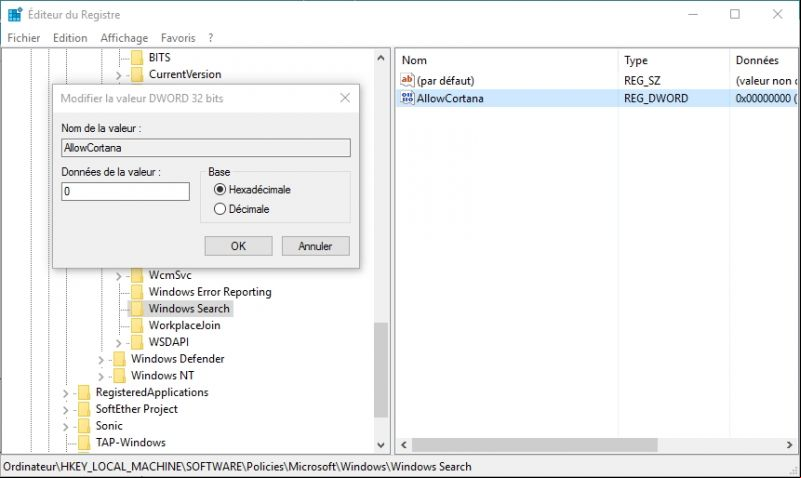Click the Windows Error Reporting tree label
Viewport: 801px width, 478px height.
click(210, 292)
